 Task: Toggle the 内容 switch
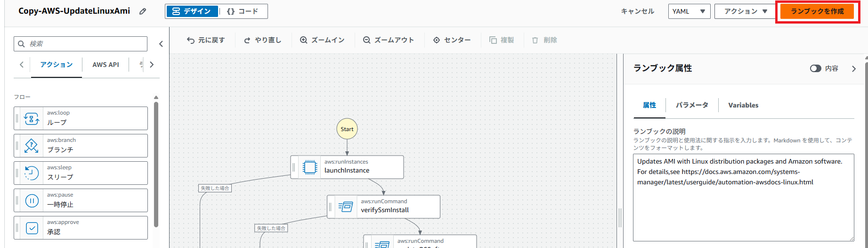tap(815, 68)
